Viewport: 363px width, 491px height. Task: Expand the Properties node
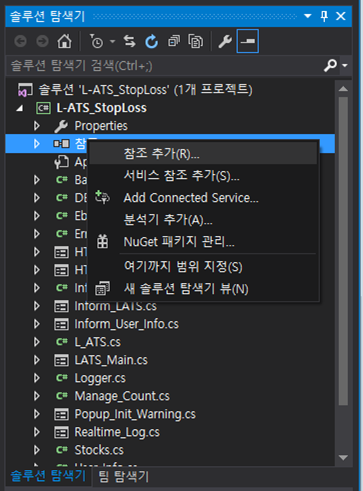(37, 126)
